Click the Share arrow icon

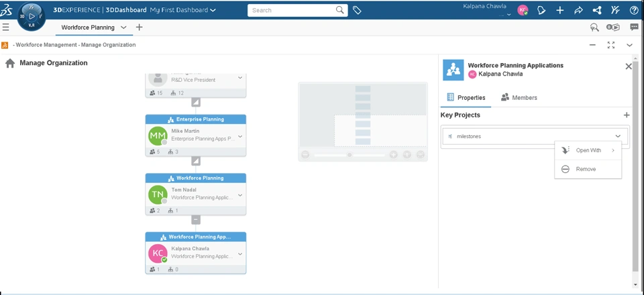pyautogui.click(x=578, y=10)
